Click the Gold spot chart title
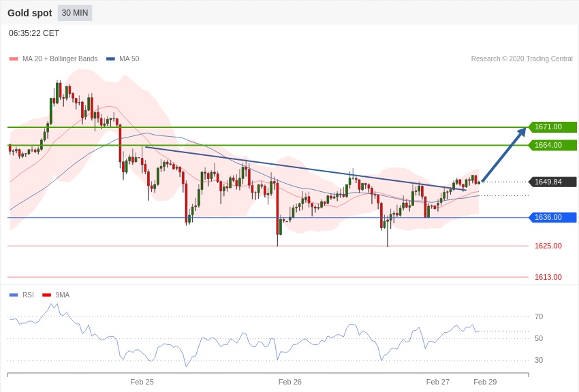579x392 pixels. 29,13
